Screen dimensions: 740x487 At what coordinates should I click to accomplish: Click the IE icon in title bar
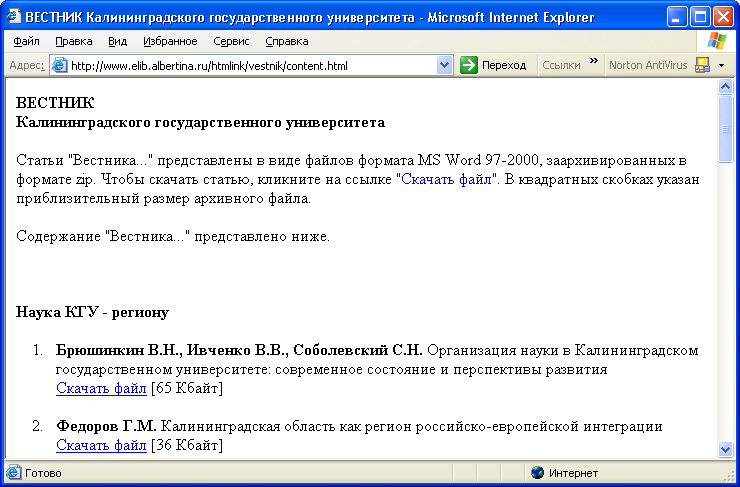tap(14, 17)
